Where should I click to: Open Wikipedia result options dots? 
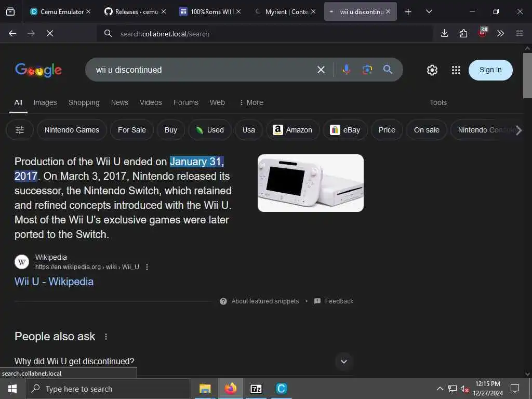pos(147,267)
